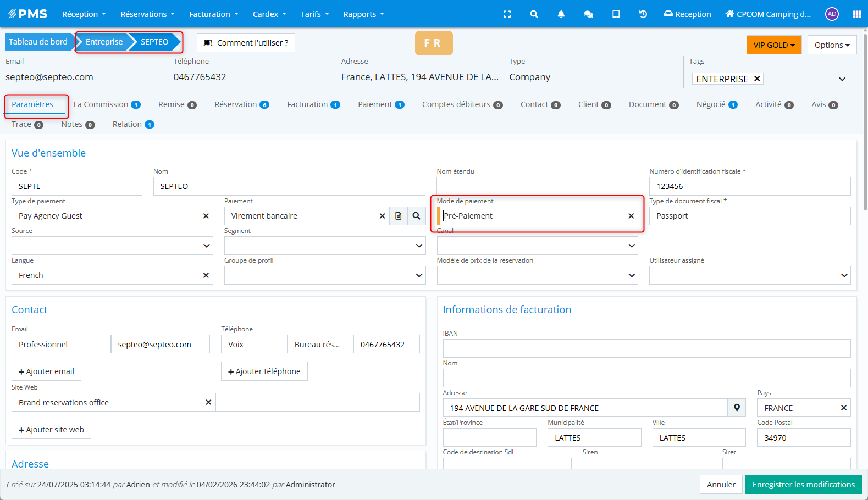Click the Ajouter email button
The height and width of the screenshot is (500, 868).
click(46, 371)
